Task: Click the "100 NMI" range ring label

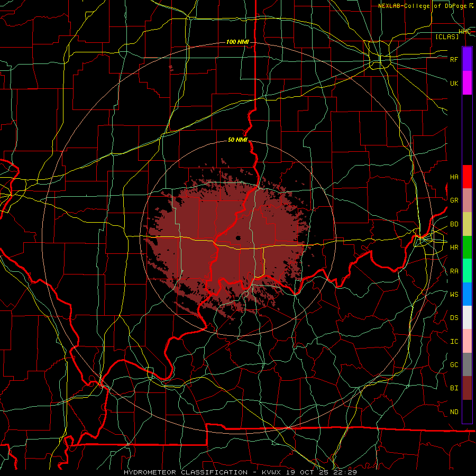Action: (x=237, y=42)
